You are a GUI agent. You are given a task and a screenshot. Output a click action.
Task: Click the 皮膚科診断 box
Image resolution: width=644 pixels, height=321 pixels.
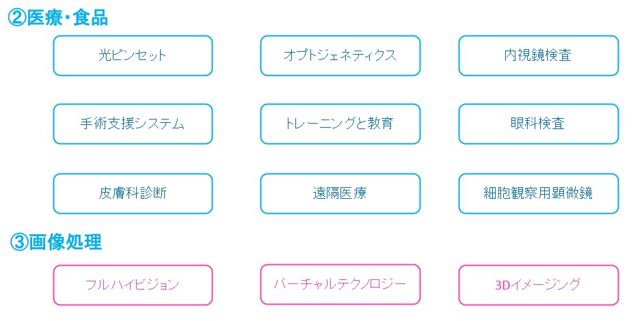tap(133, 193)
